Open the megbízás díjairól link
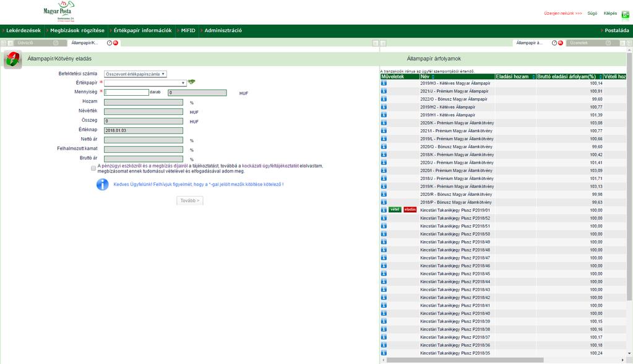 [x=170, y=166]
